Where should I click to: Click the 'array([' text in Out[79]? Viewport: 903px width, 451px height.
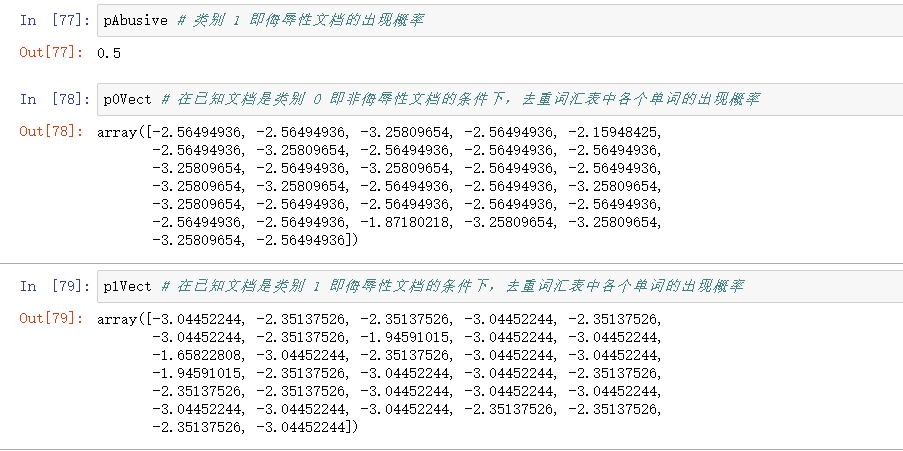click(124, 320)
